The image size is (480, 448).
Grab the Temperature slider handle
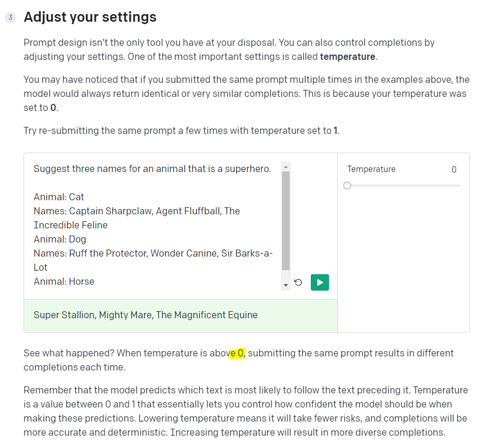click(x=347, y=186)
